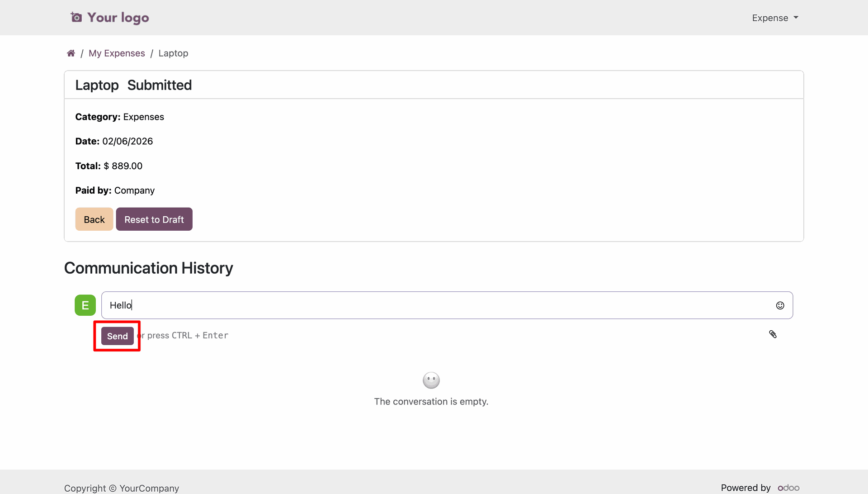This screenshot has height=494, width=868.
Task: Go to My Expenses breadcrumb
Action: pyautogui.click(x=117, y=53)
